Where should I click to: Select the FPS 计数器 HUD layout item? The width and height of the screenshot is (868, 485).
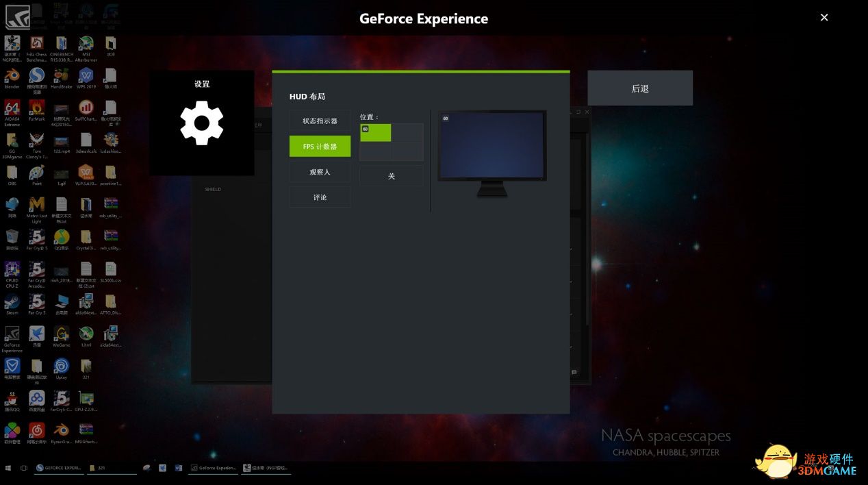[x=320, y=146]
